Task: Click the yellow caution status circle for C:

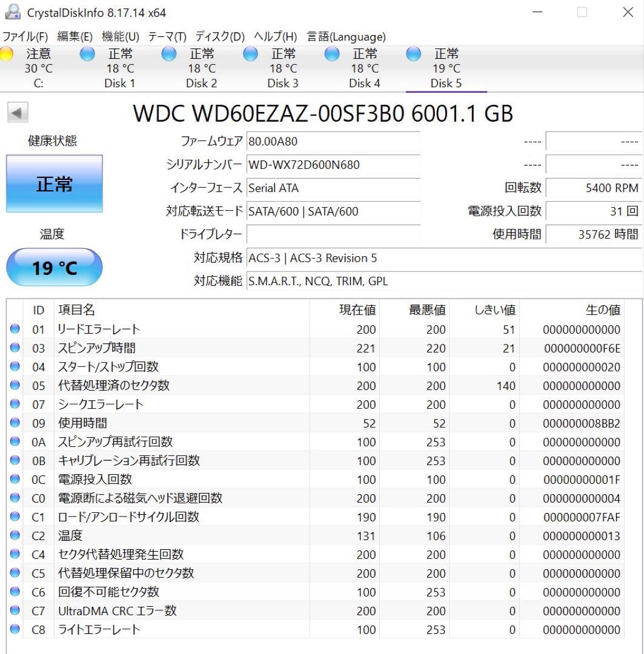Action: 6,54
